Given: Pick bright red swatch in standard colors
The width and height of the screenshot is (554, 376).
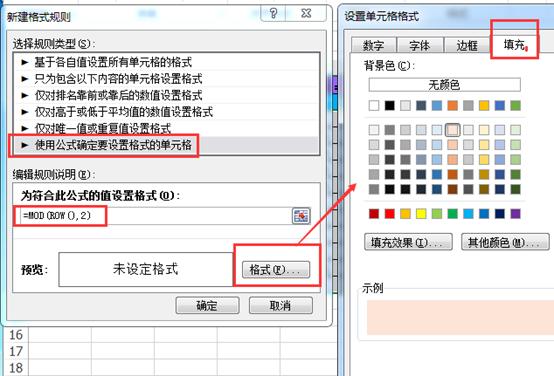Looking at the screenshot, I should click(390, 214).
